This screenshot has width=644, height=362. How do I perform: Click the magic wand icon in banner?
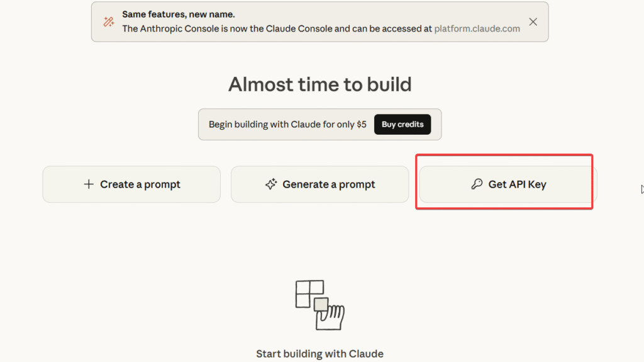click(x=109, y=22)
